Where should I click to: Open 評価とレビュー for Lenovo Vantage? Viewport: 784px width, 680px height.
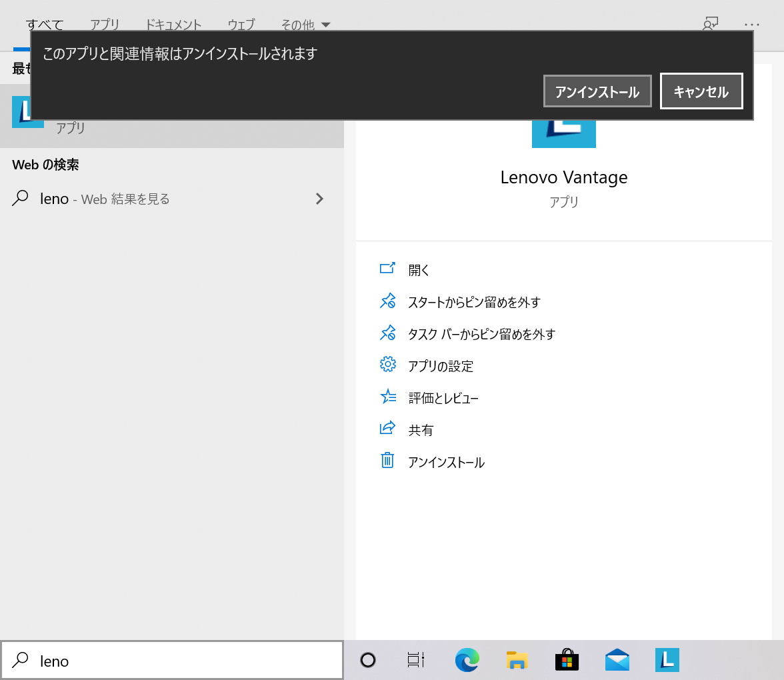click(442, 397)
